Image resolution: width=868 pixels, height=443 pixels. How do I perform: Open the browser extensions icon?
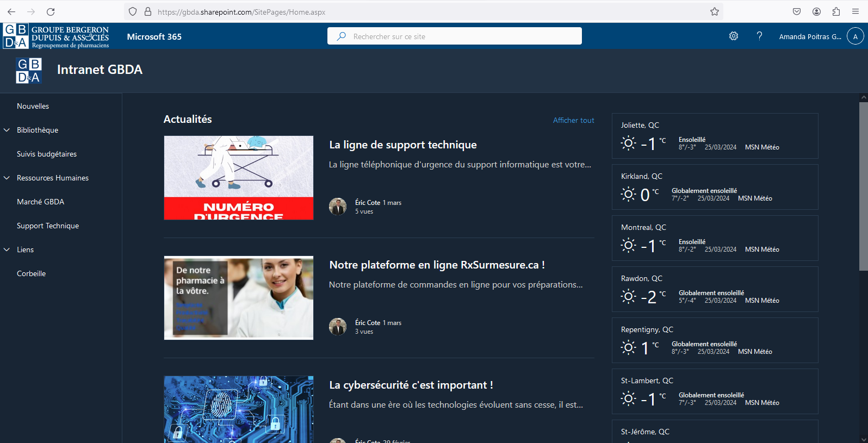(836, 11)
